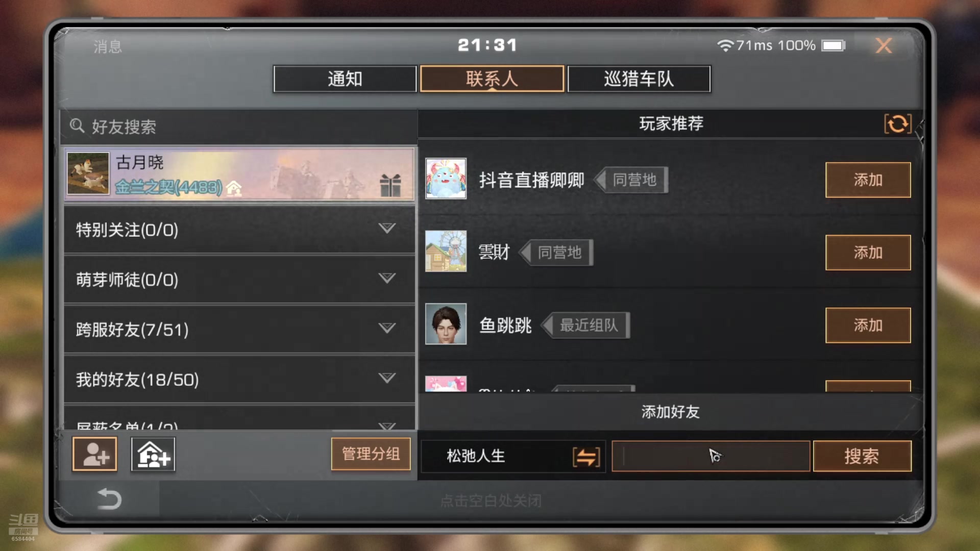Click the back arrow icon
The image size is (980, 551).
coord(109,499)
